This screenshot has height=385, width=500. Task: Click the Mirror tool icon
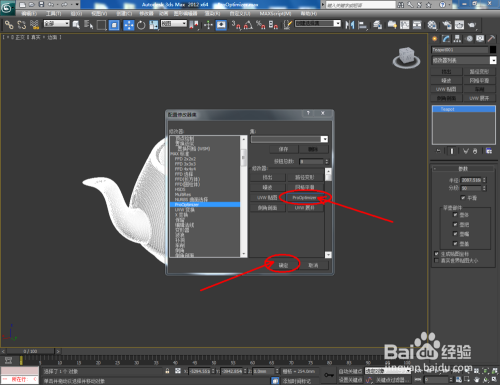click(350, 25)
